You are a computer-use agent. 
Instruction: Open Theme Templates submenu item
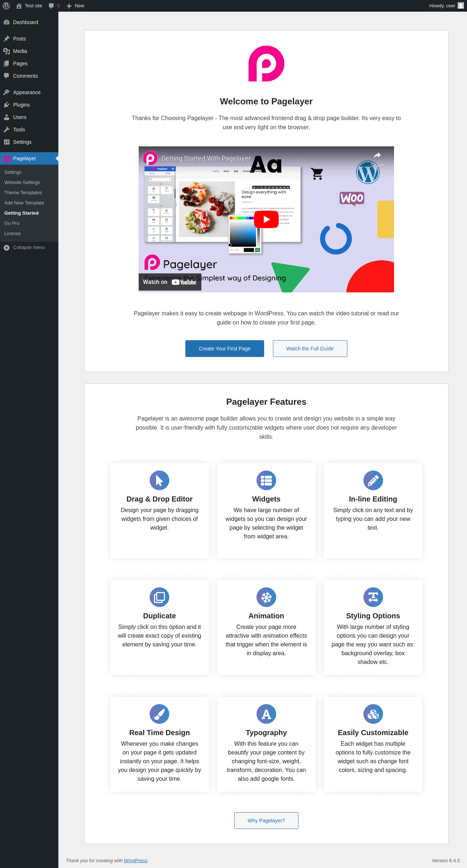point(29,193)
